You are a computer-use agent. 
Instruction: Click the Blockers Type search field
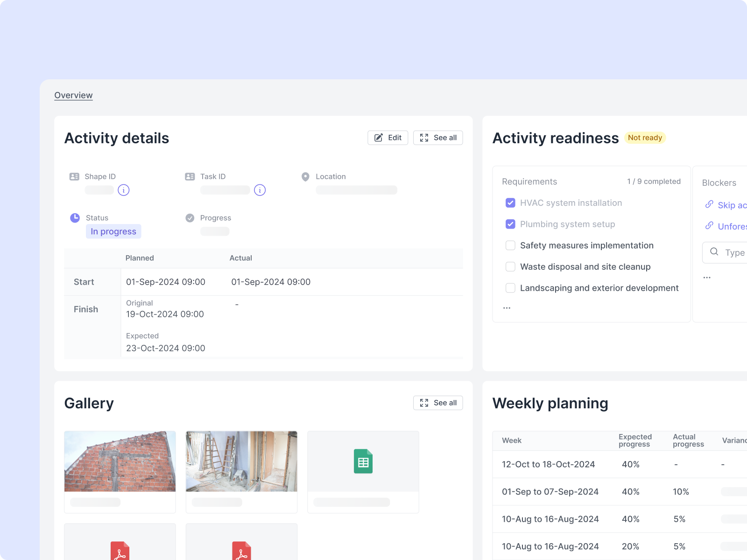725,252
